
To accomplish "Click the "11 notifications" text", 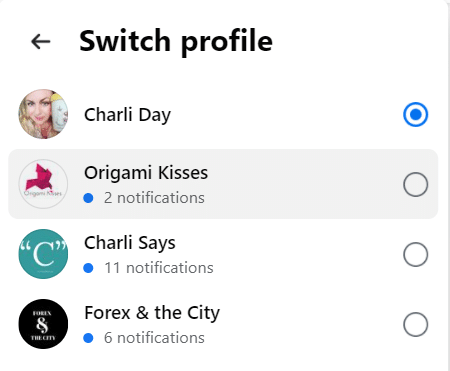I will (x=159, y=268).
